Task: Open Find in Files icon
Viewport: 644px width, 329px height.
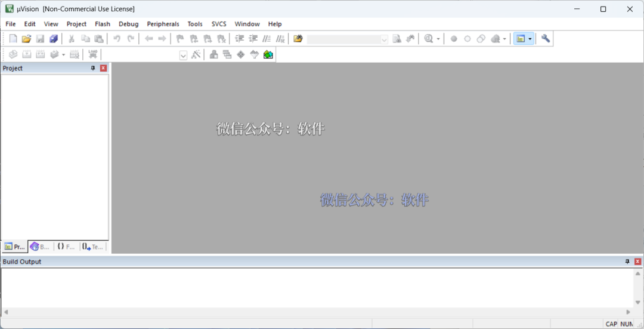Action: click(x=298, y=39)
